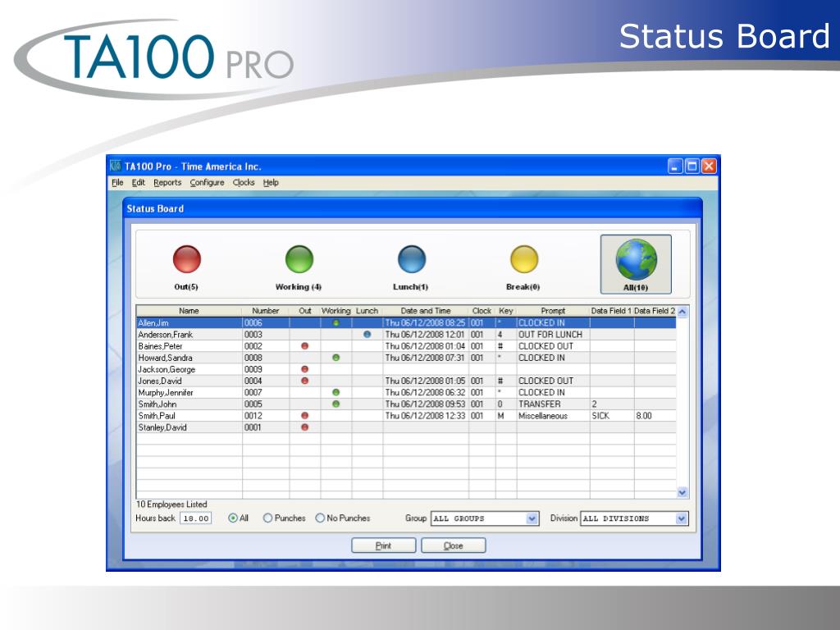
Task: Click red Out dot for Smith,Paul
Action: point(305,416)
